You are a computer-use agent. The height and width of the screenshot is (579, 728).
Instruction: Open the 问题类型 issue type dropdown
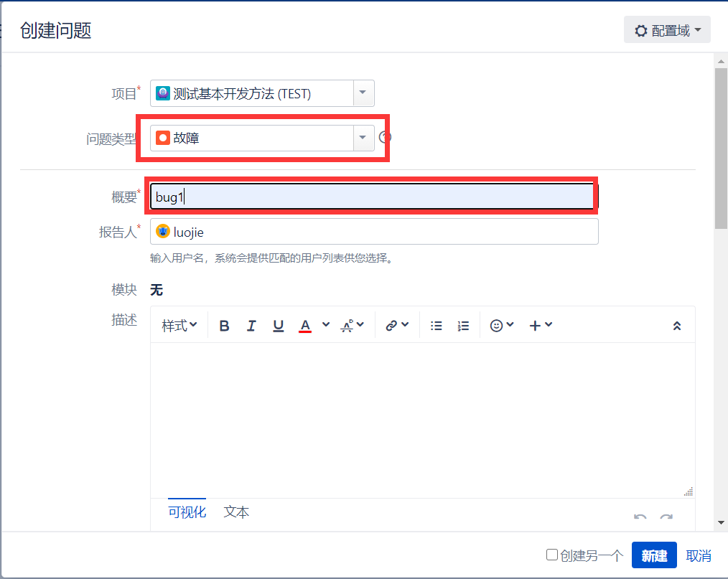click(363, 138)
